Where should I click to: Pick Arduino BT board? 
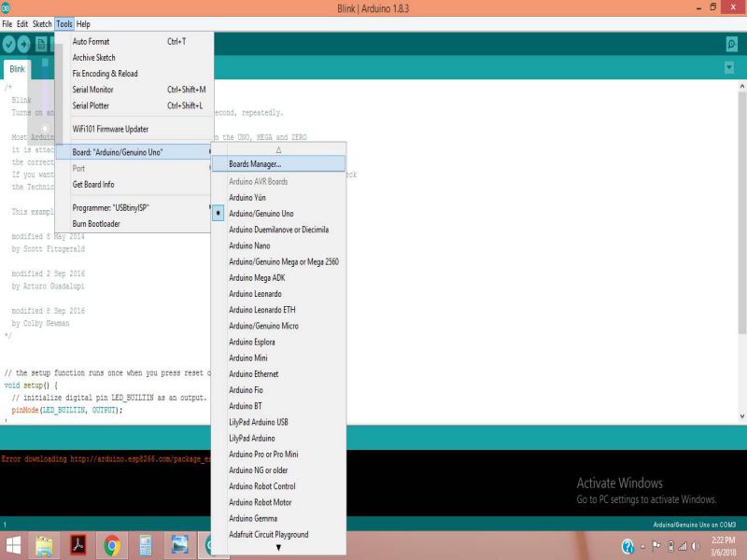click(278, 406)
